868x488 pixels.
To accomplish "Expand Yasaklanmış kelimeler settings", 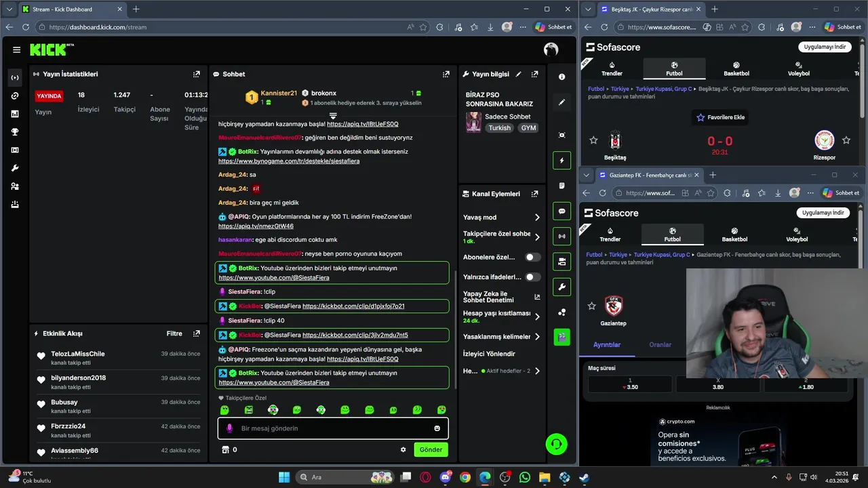I will [501, 337].
